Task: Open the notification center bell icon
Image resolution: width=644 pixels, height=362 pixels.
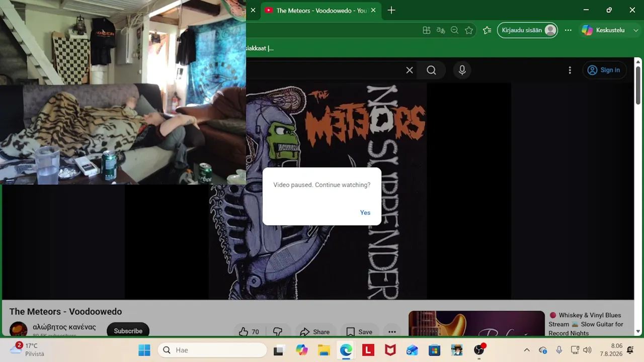Action: [x=630, y=350]
